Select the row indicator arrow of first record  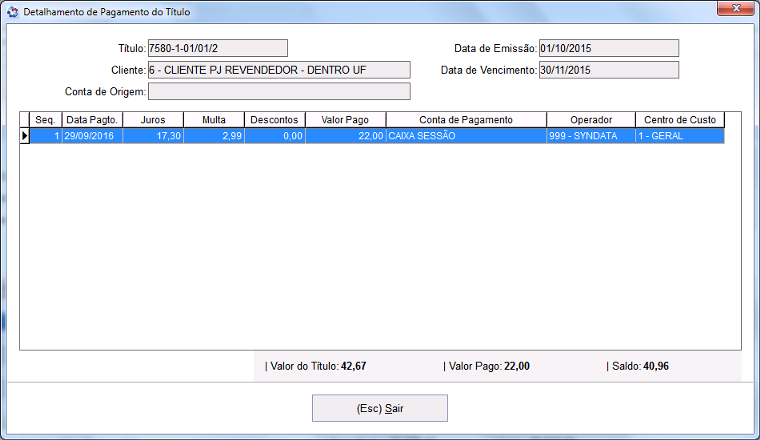(25, 136)
